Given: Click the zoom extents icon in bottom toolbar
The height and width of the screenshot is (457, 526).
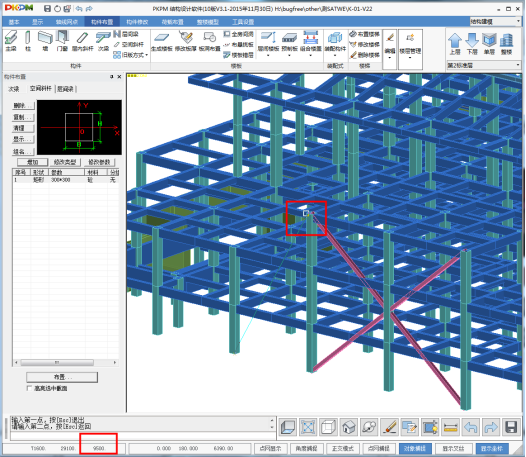Looking at the screenshot, I should [x=308, y=427].
